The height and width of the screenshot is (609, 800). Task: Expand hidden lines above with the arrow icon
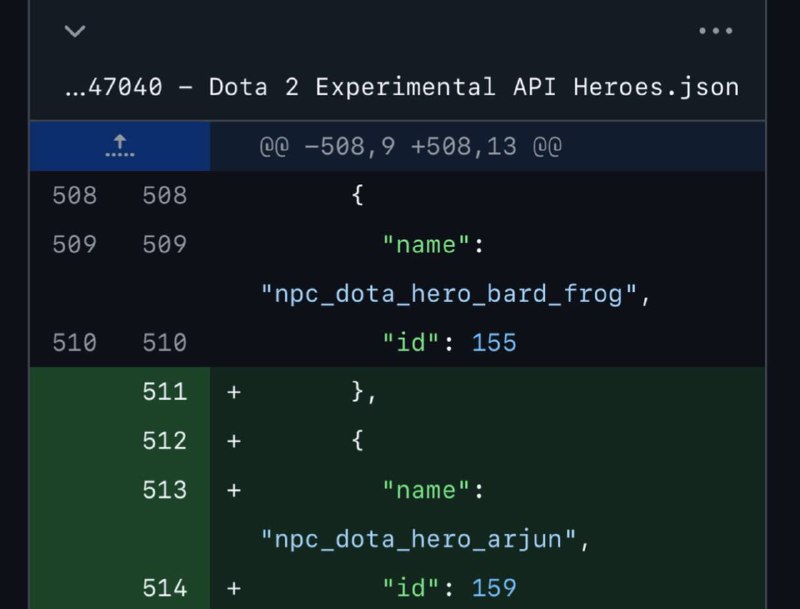coord(120,147)
